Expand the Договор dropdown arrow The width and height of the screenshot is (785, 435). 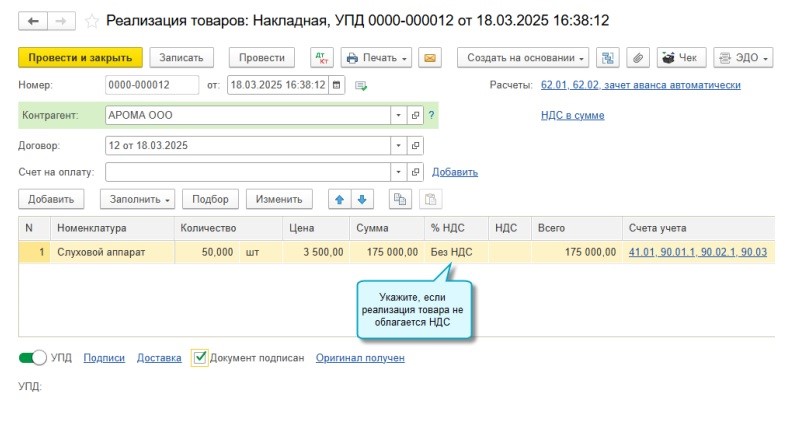click(399, 145)
